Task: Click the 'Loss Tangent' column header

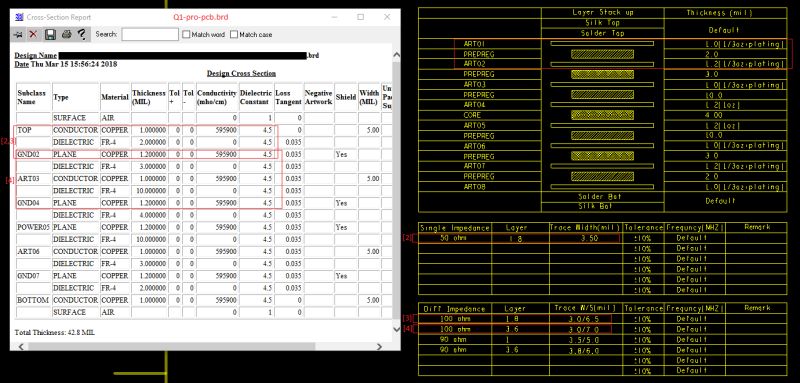Action: tap(288, 97)
